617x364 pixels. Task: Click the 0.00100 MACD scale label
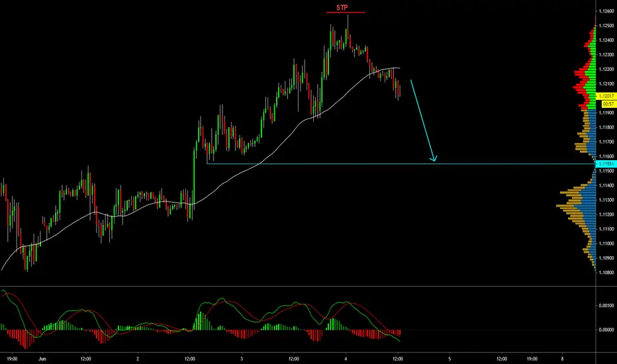coord(606,306)
